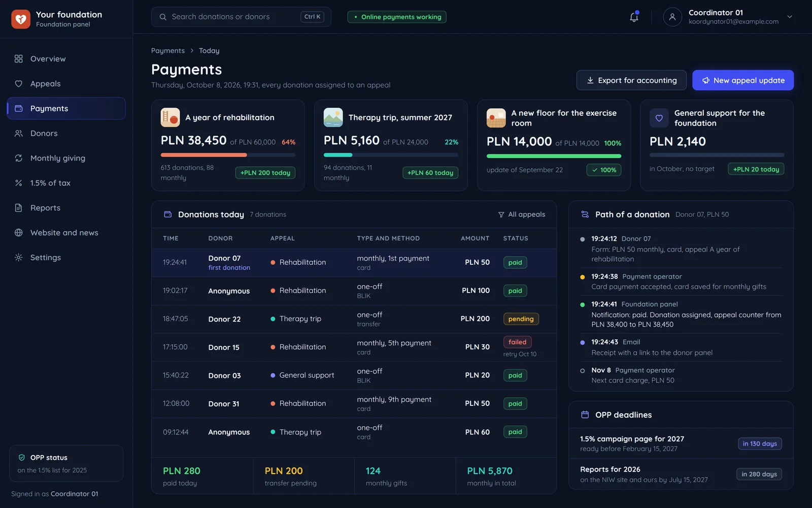Image resolution: width=812 pixels, height=508 pixels.
Task: Click the Path of a donation icon
Action: (585, 214)
